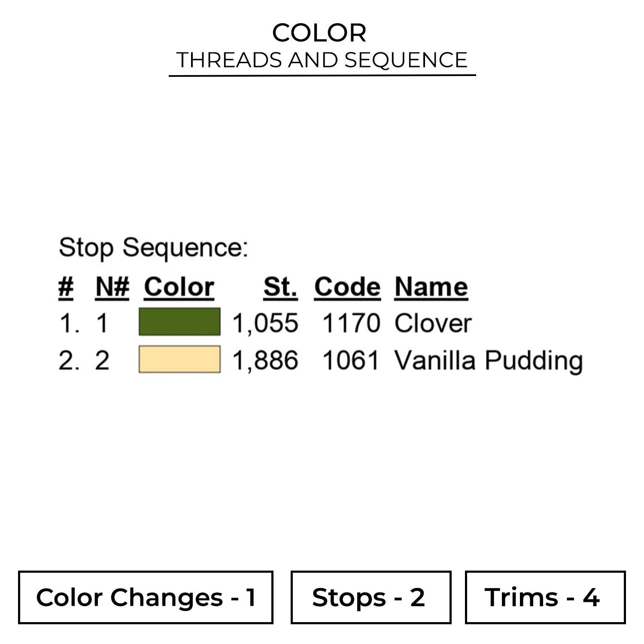Click the Name column header
This screenshot has height=644, width=644.
click(431, 286)
